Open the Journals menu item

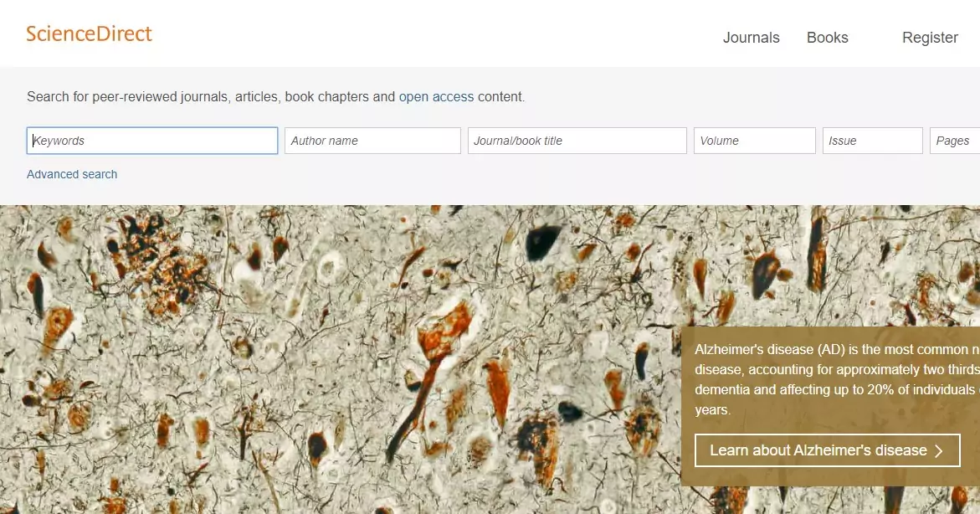[752, 38]
